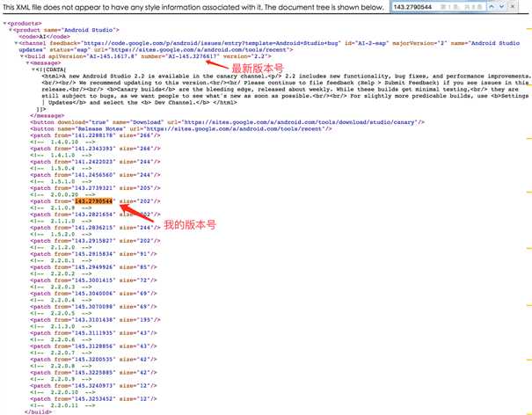Collapse the message element
The image size is (532, 415).
(27, 62)
